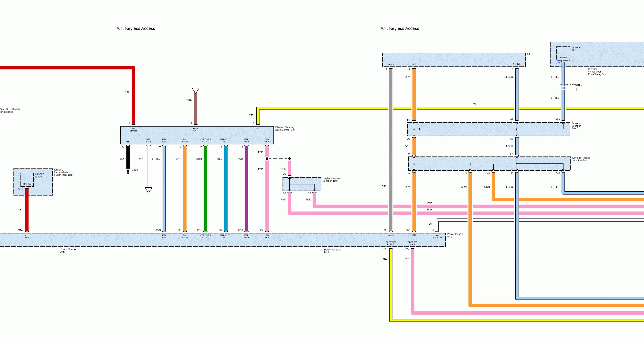Follow the See MICU reference
The image size is (644, 342).
575,85
